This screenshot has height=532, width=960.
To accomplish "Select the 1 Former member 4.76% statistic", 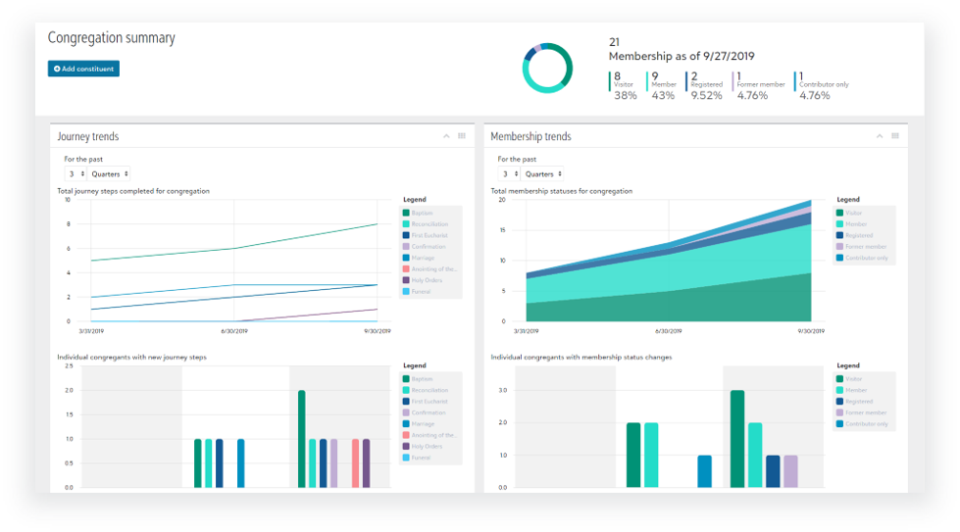I will 759,86.
